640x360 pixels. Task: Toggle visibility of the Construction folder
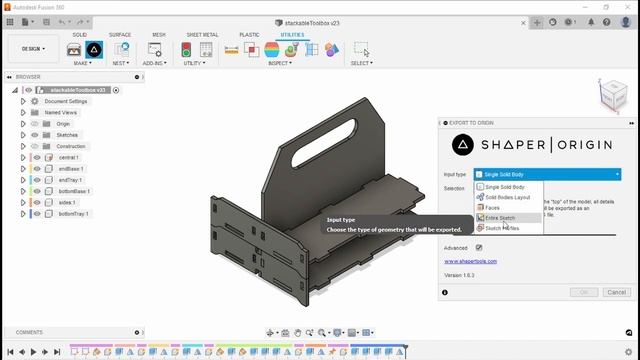click(35, 146)
